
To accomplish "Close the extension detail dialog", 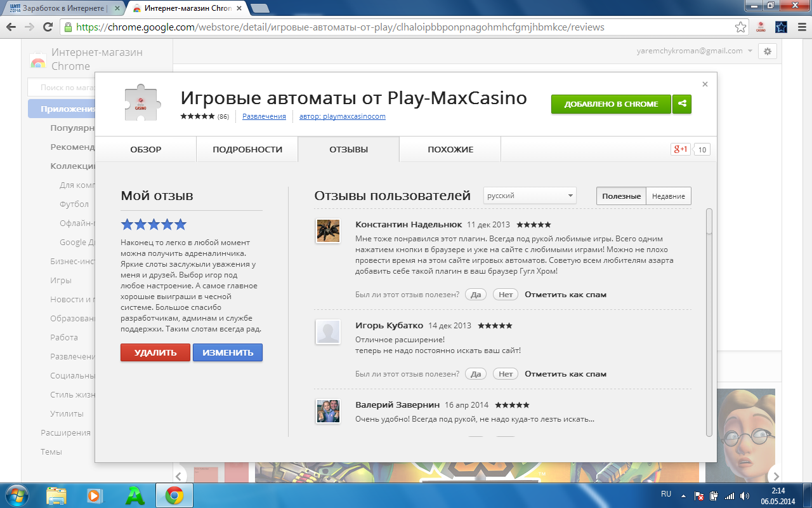I will tap(705, 84).
